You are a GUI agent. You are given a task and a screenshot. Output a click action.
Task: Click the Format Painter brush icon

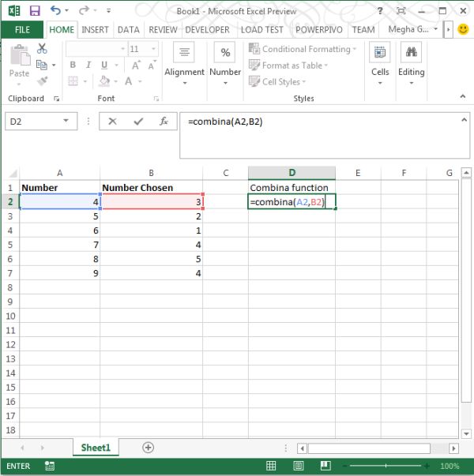(42, 81)
